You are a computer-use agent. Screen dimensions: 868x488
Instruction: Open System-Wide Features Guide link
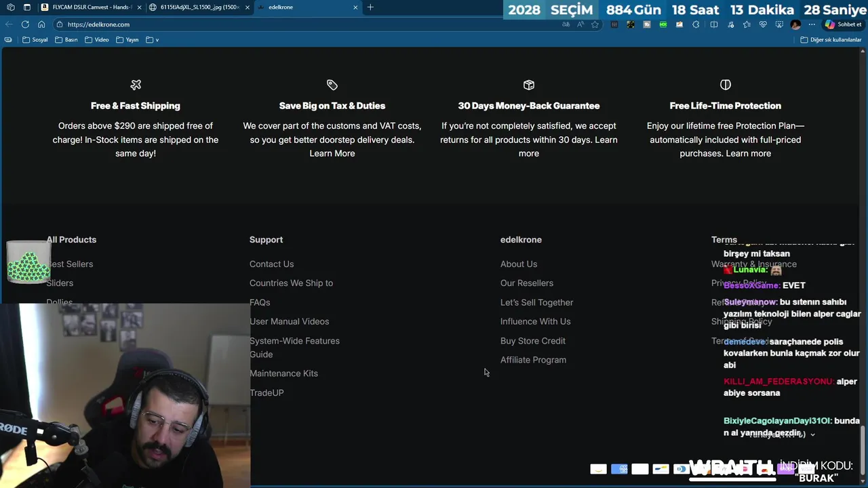(x=294, y=348)
